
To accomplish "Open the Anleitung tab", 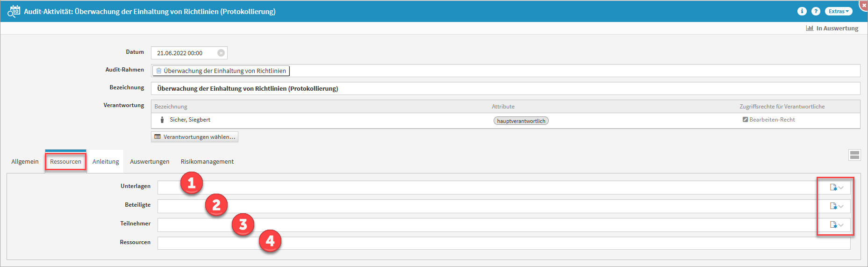I will point(106,162).
